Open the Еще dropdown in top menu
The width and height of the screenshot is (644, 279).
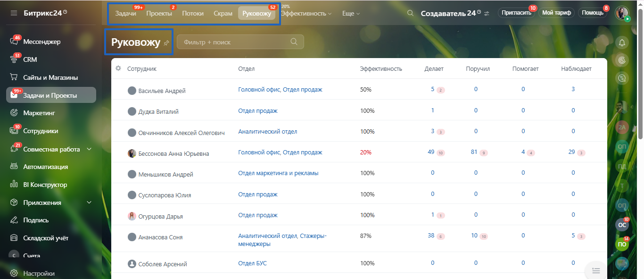(x=351, y=14)
